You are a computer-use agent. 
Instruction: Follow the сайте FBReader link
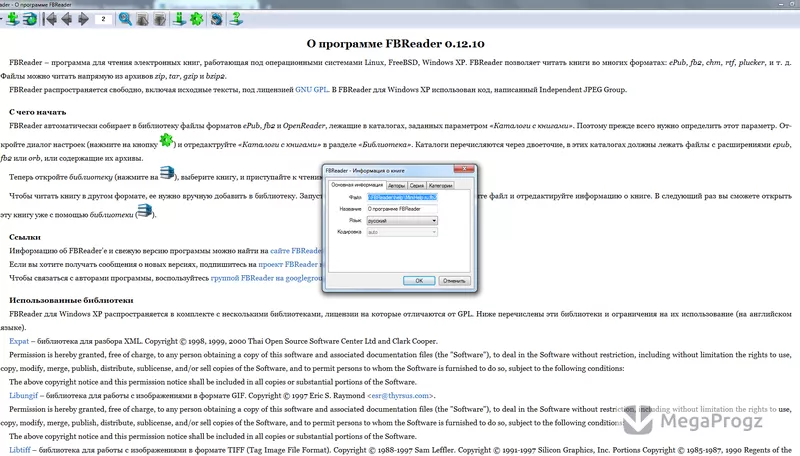296,250
